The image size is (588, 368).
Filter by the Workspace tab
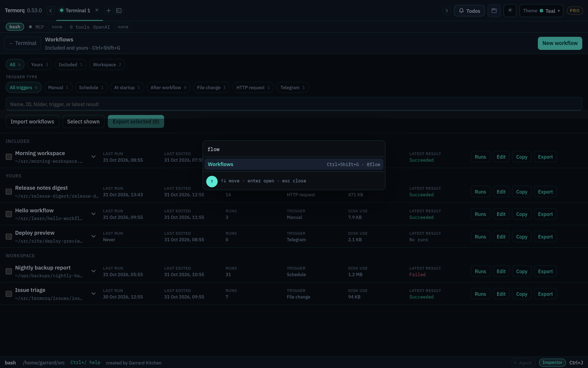[x=107, y=65]
